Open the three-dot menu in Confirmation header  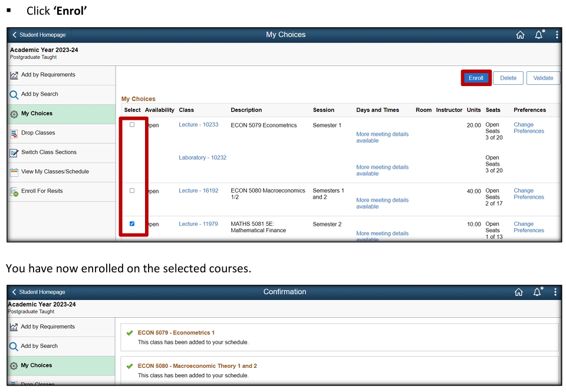coord(555,292)
